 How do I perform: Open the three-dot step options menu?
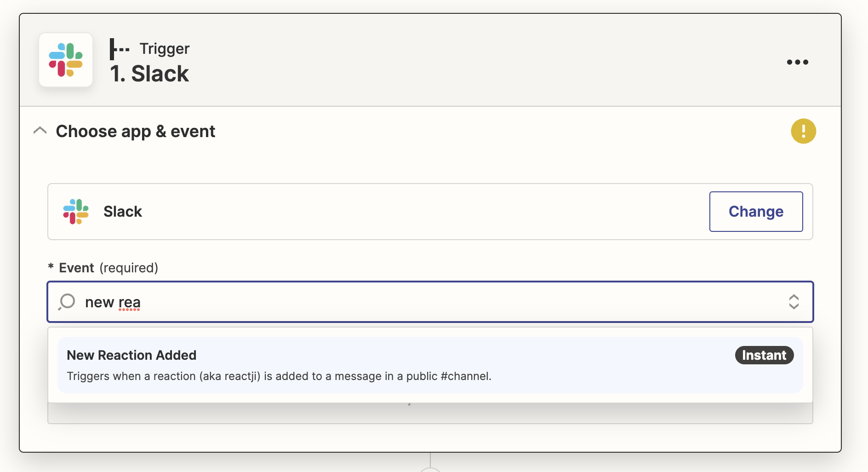tap(797, 62)
